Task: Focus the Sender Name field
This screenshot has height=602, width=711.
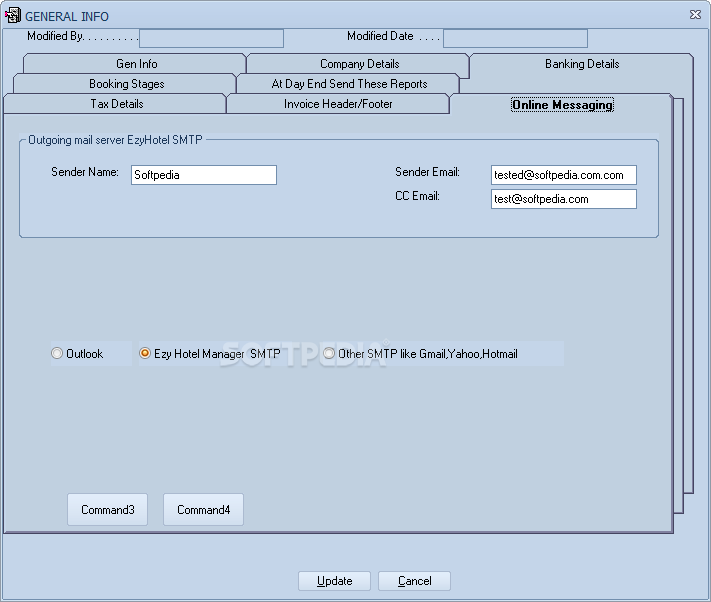Action: click(204, 175)
